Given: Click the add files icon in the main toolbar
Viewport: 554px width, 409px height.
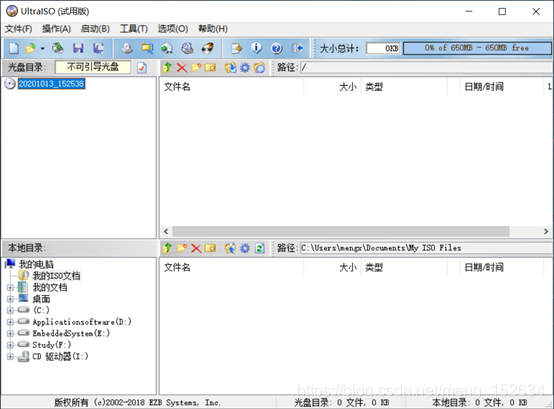Looking at the screenshot, I should (x=236, y=48).
